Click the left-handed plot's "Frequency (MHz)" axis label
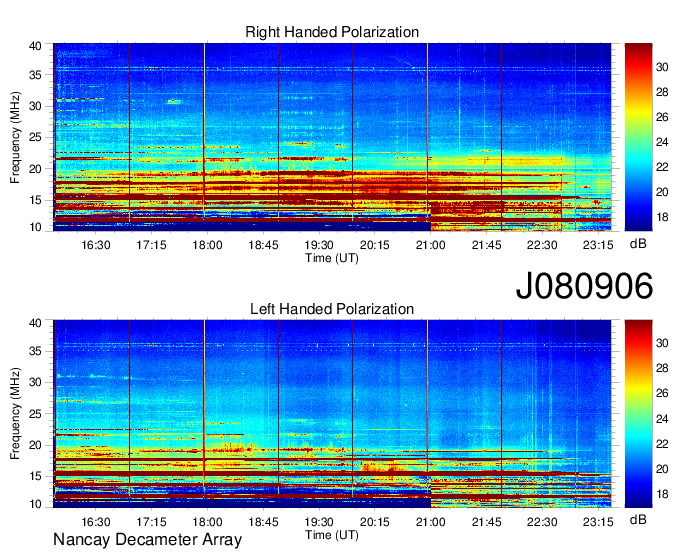 (x=15, y=414)
